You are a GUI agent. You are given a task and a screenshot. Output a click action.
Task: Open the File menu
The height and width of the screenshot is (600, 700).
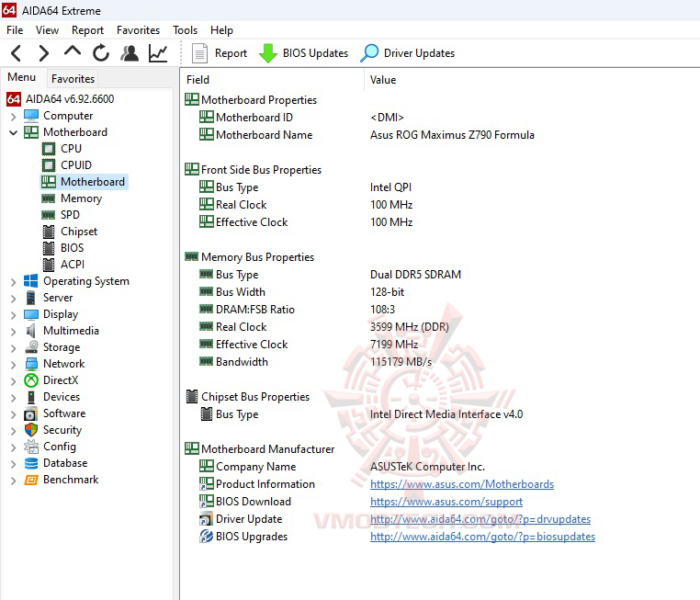tap(15, 30)
